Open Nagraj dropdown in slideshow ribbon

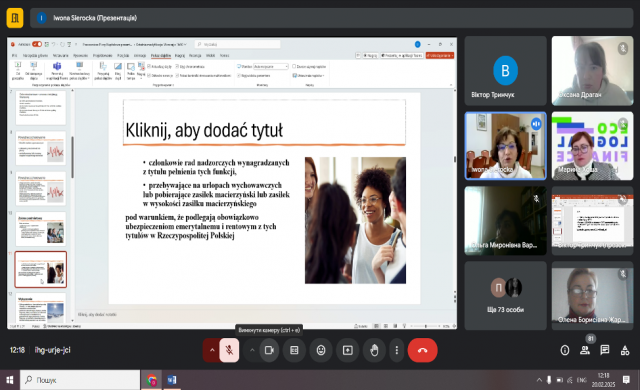point(141,71)
